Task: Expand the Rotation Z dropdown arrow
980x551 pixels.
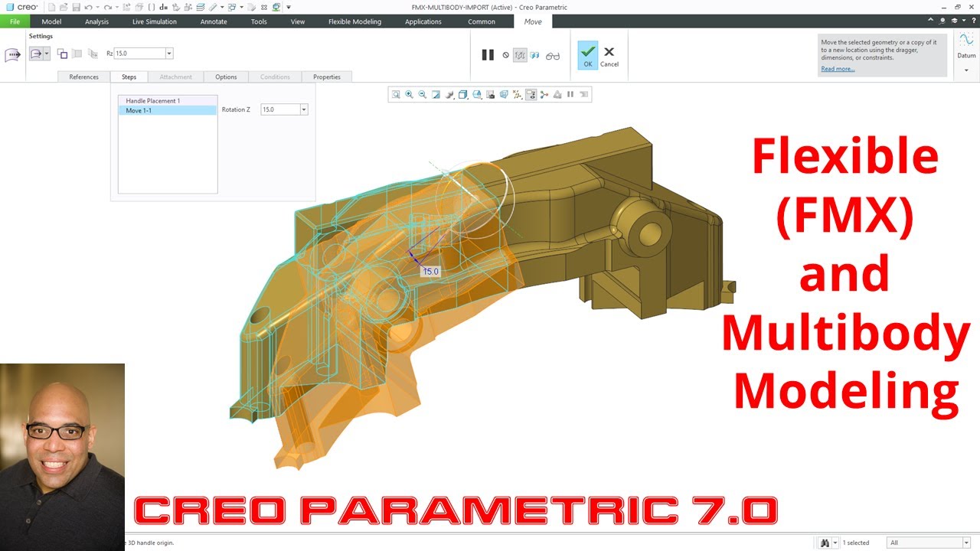Action: pyautogui.click(x=304, y=109)
